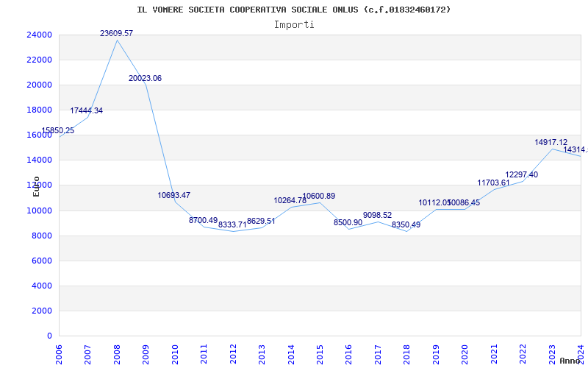This screenshot has height=368, width=588.
Task: Click the 10086.45 data label
Action: (464, 203)
